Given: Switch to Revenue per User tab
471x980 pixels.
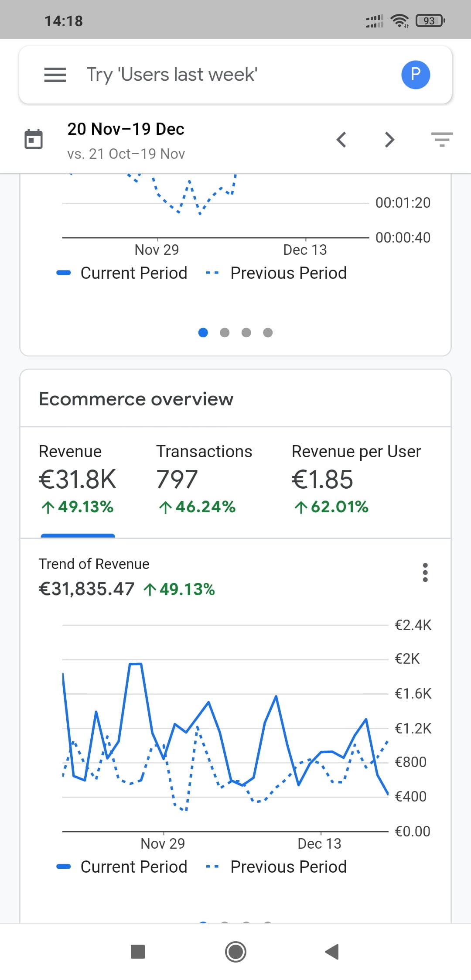Looking at the screenshot, I should (356, 480).
